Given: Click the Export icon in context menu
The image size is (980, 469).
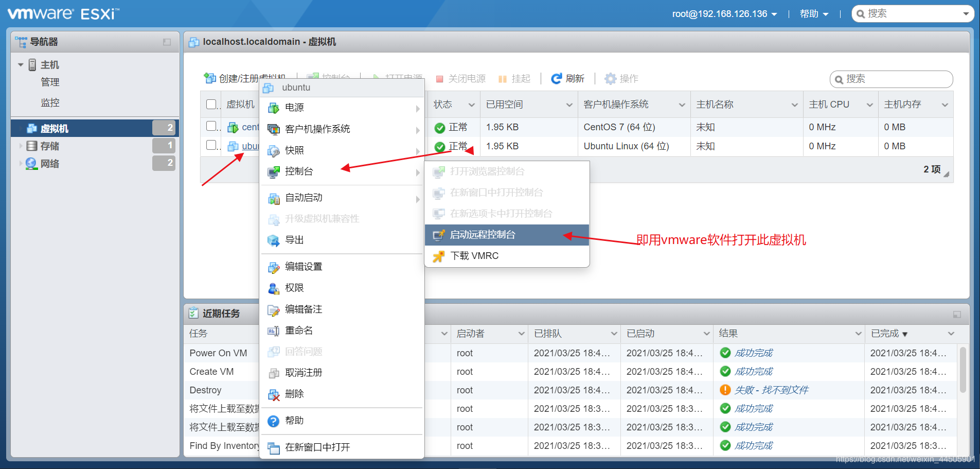Looking at the screenshot, I should point(274,240).
